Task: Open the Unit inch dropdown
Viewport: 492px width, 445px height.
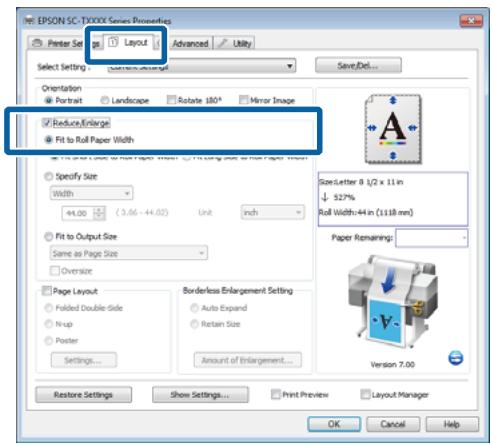Action: click(x=272, y=212)
